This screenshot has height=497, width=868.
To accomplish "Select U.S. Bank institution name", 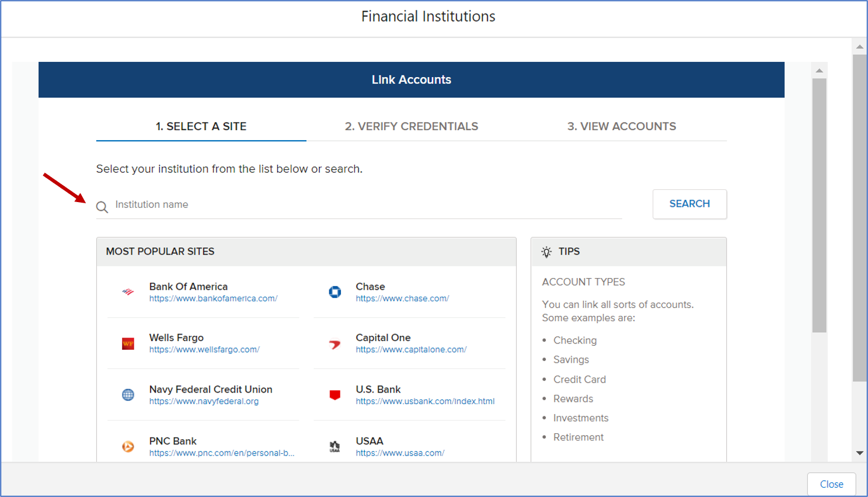I will [378, 389].
